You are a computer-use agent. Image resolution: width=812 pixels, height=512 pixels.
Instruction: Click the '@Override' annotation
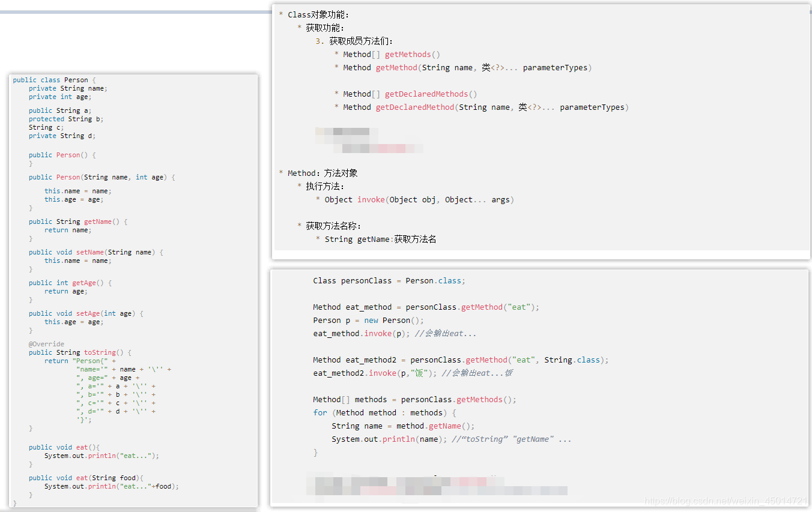[46, 344]
